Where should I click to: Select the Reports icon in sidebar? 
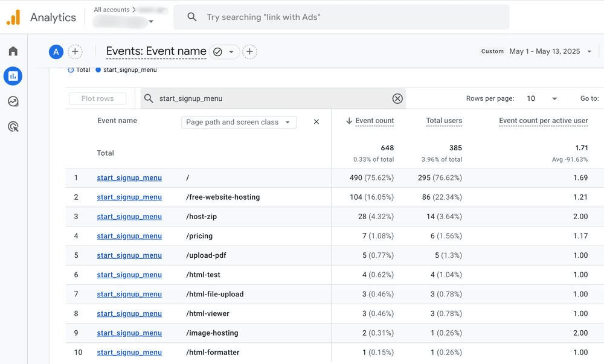coord(13,76)
